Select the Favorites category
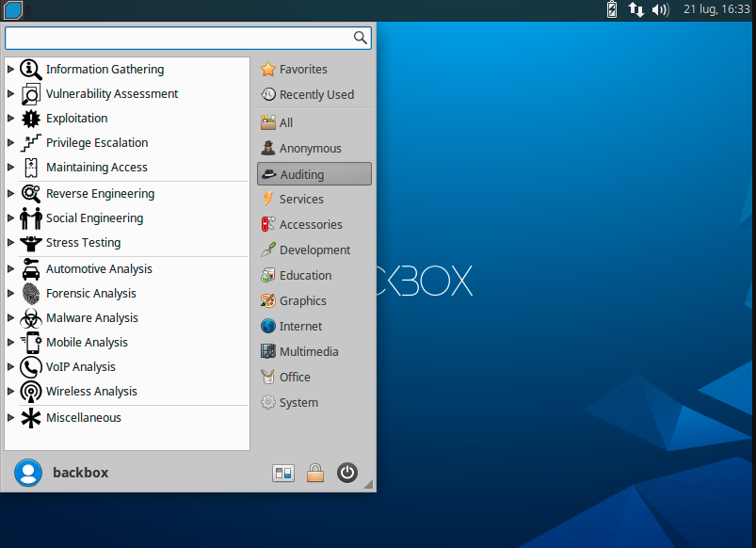This screenshot has height=548, width=756. pyautogui.click(x=314, y=70)
